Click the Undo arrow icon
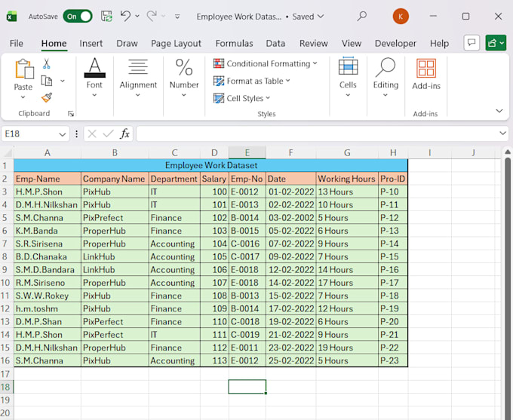The height and width of the screenshot is (420, 513). [x=125, y=16]
